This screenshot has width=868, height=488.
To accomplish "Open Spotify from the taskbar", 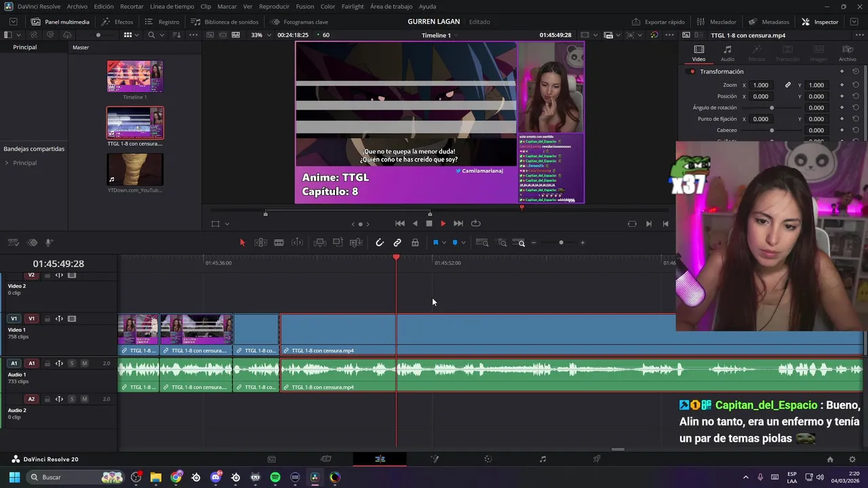I will 275,477.
